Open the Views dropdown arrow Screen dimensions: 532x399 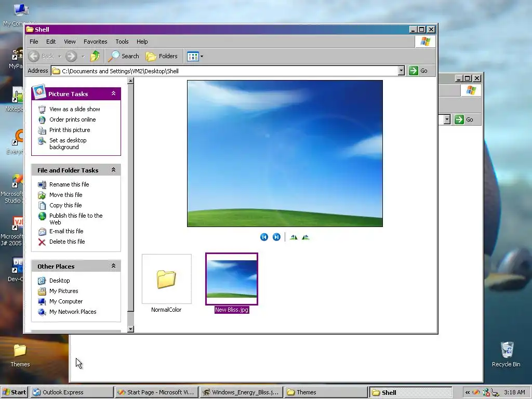(202, 56)
